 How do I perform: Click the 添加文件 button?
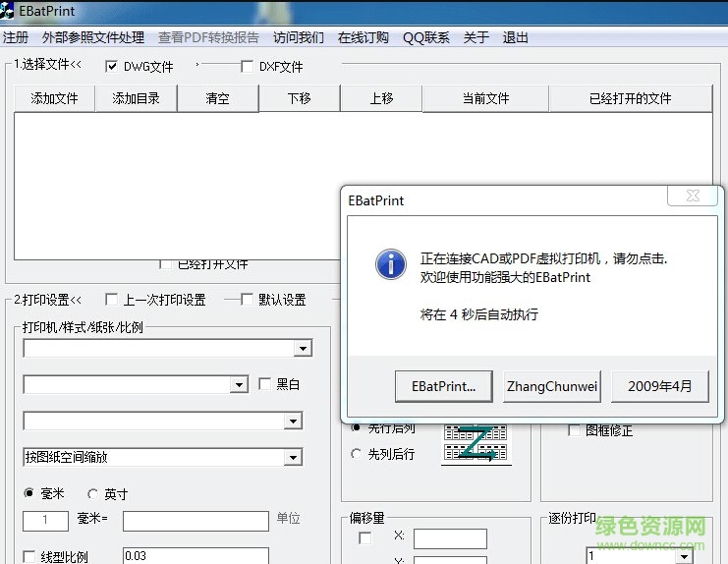click(54, 98)
